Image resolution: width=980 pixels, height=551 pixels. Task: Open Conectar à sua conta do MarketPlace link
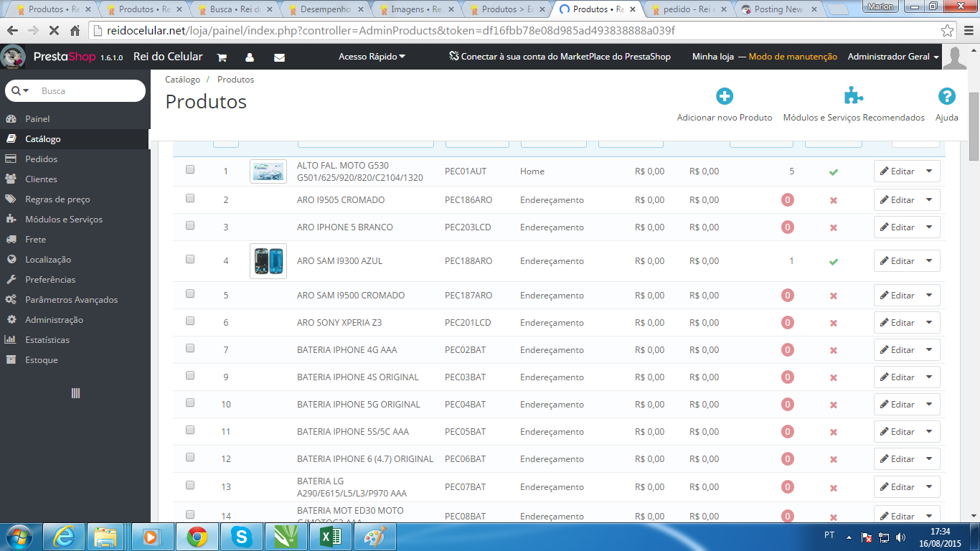pos(560,57)
